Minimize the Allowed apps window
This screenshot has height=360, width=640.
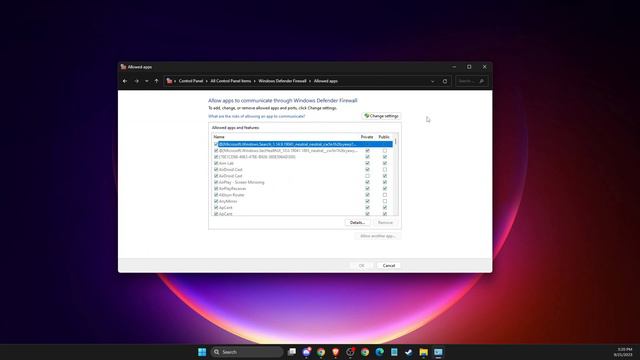pos(454,67)
